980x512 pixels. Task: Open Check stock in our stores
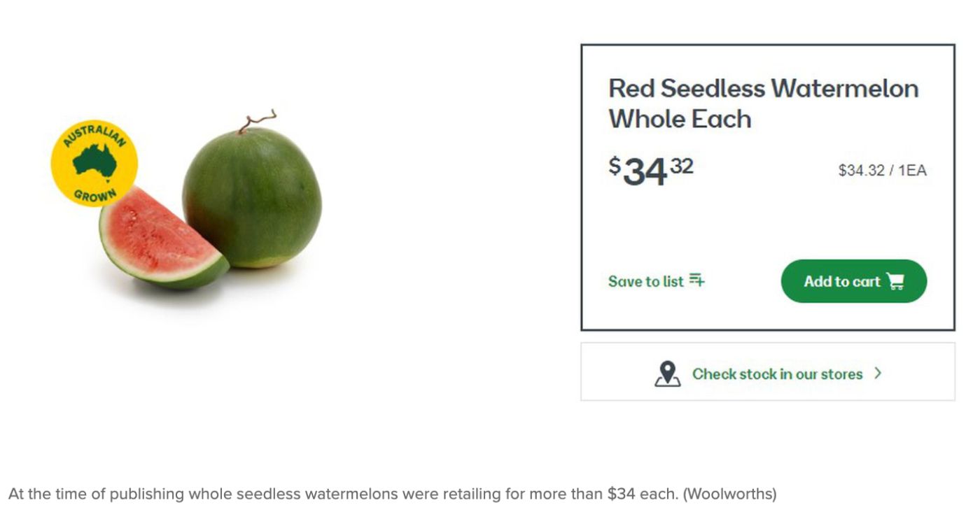click(x=777, y=374)
